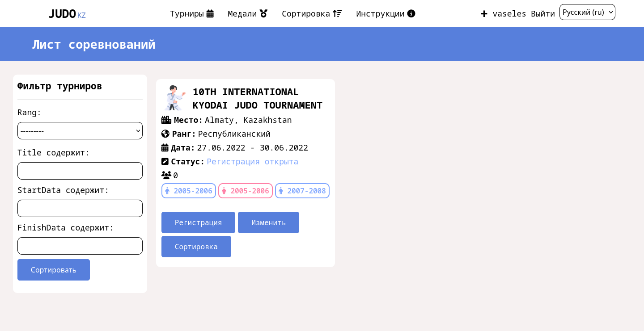This screenshot has height=331, width=644.
Task: Click the Title содержит input field
Action: tap(80, 171)
